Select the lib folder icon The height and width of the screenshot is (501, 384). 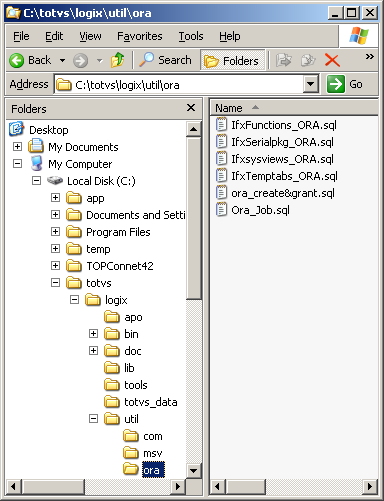(x=112, y=368)
